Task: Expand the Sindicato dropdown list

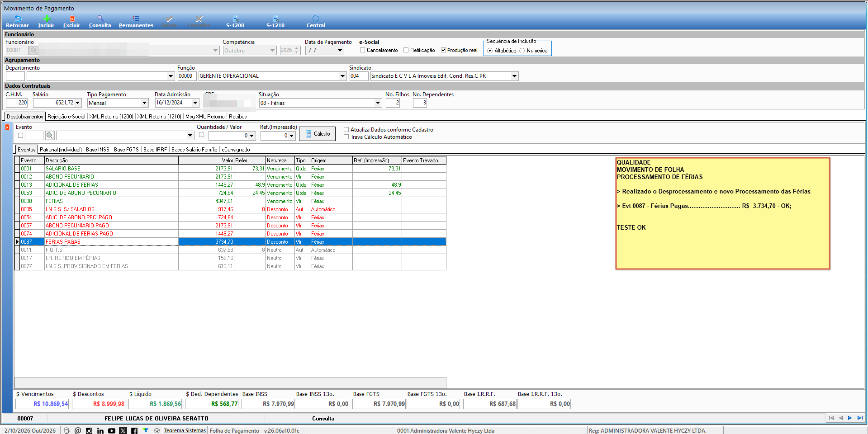Action: click(x=514, y=76)
